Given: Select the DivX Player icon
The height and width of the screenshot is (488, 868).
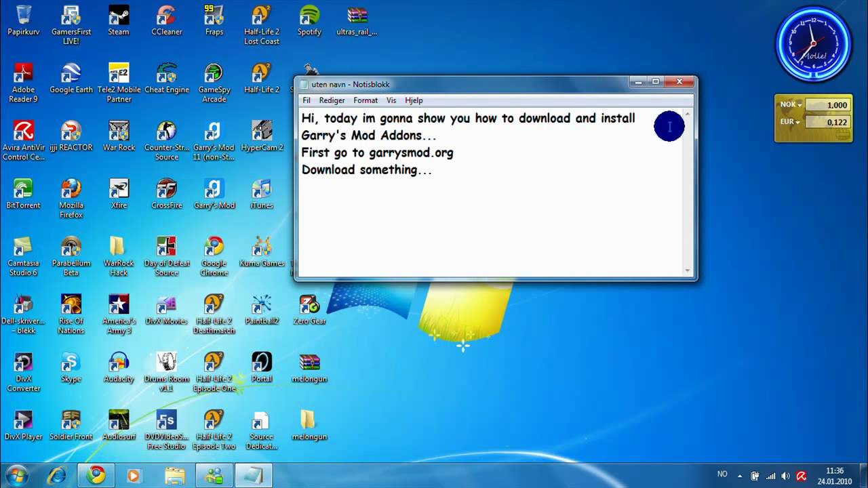Looking at the screenshot, I should click(24, 425).
